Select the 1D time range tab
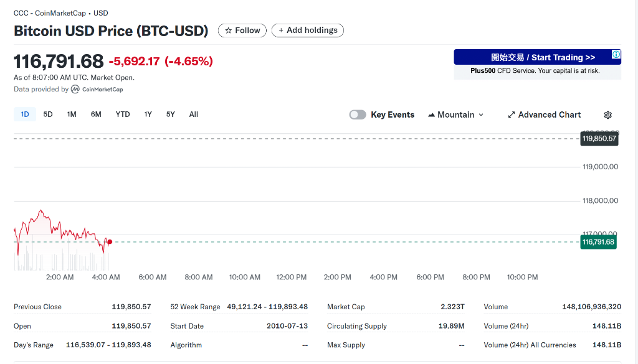This screenshot has height=364, width=638. pos(25,114)
